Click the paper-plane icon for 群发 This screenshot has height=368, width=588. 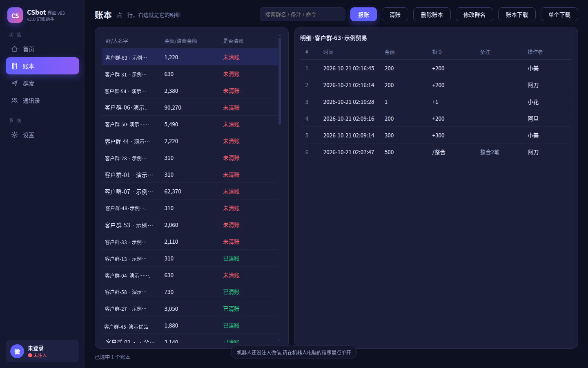click(x=15, y=83)
